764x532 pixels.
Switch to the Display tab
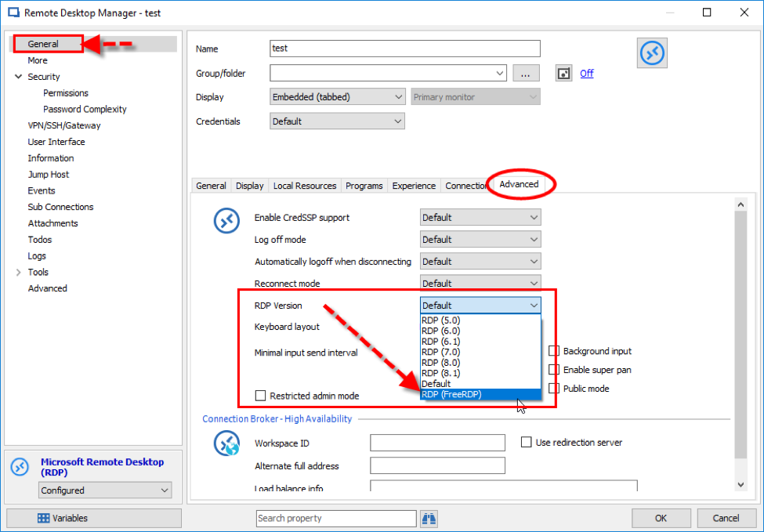point(249,186)
